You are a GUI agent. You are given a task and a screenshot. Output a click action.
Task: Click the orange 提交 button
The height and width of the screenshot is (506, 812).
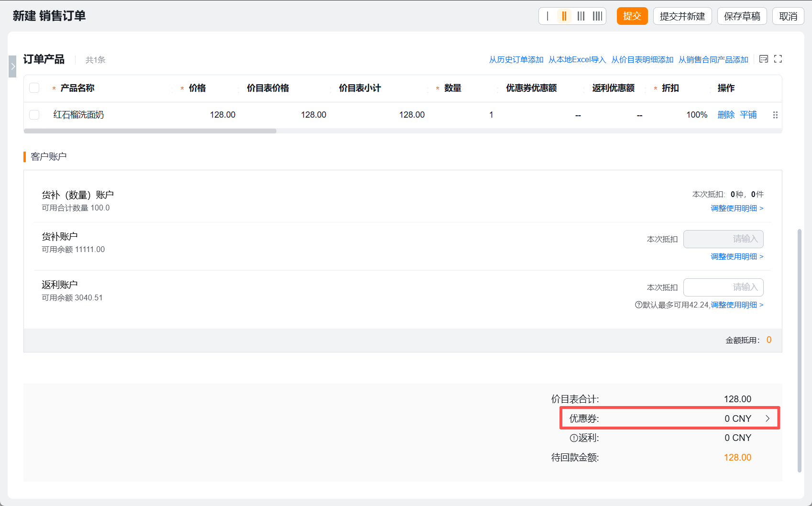pyautogui.click(x=632, y=16)
